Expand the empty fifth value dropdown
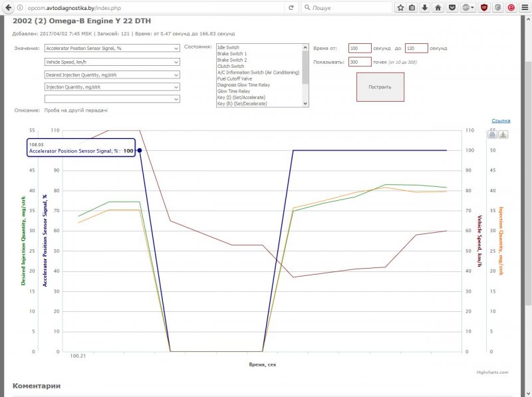 [112, 98]
